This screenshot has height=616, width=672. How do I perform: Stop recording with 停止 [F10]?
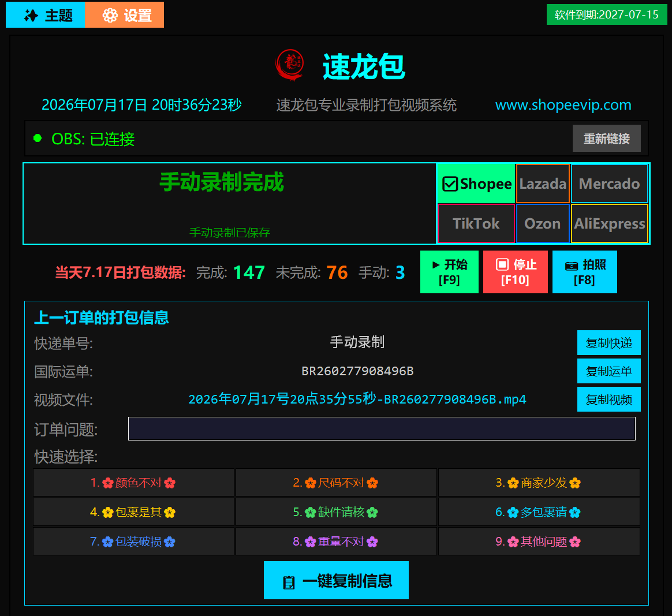(515, 272)
